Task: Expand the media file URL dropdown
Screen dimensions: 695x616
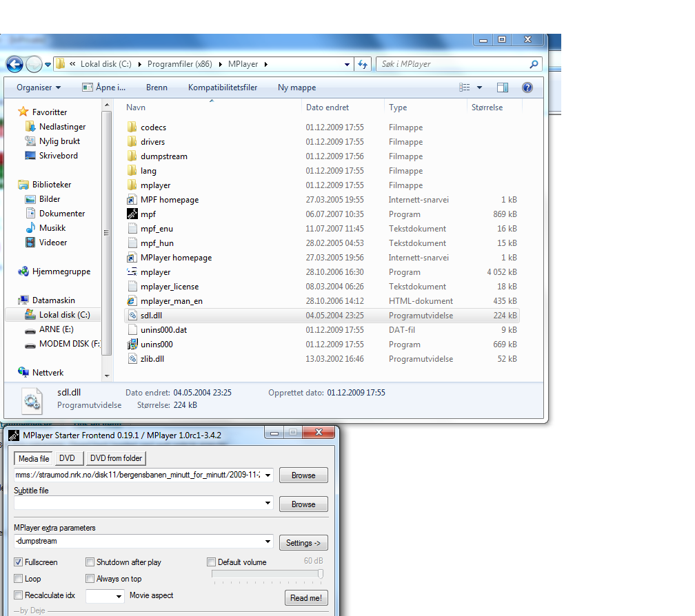Action: pyautogui.click(x=268, y=475)
